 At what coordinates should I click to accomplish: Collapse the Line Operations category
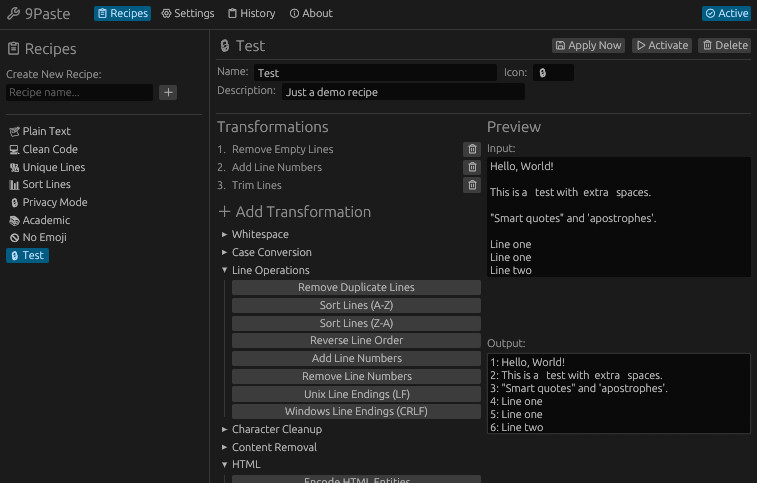(x=269, y=270)
